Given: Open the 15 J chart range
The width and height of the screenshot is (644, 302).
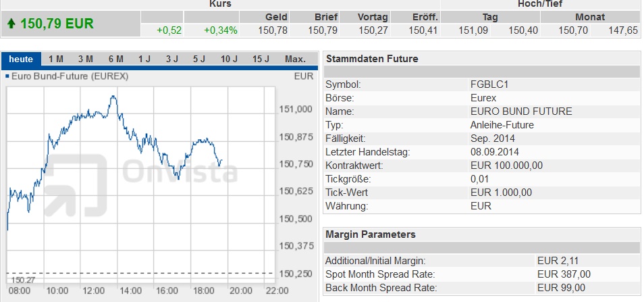Looking at the screenshot, I should (x=261, y=59).
